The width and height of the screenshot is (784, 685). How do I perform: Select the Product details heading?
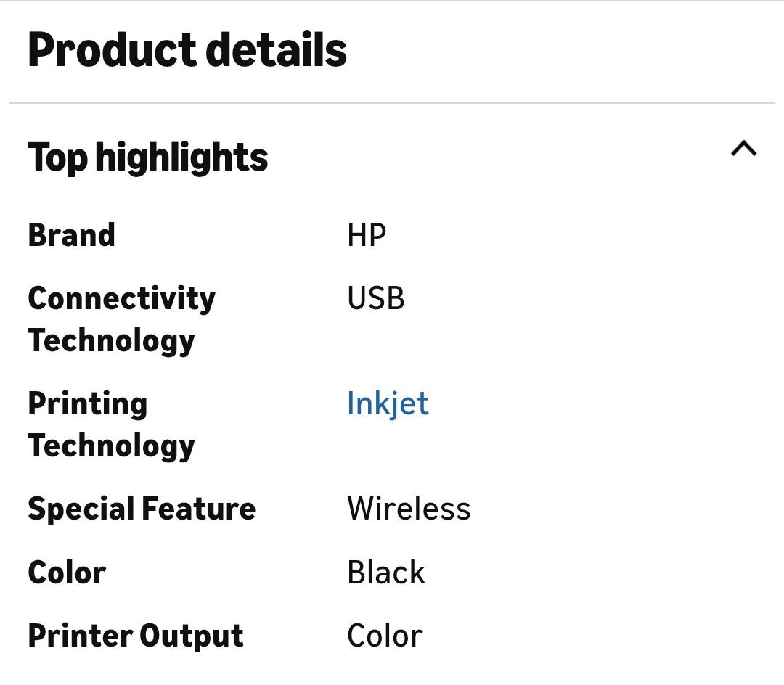[x=187, y=49]
